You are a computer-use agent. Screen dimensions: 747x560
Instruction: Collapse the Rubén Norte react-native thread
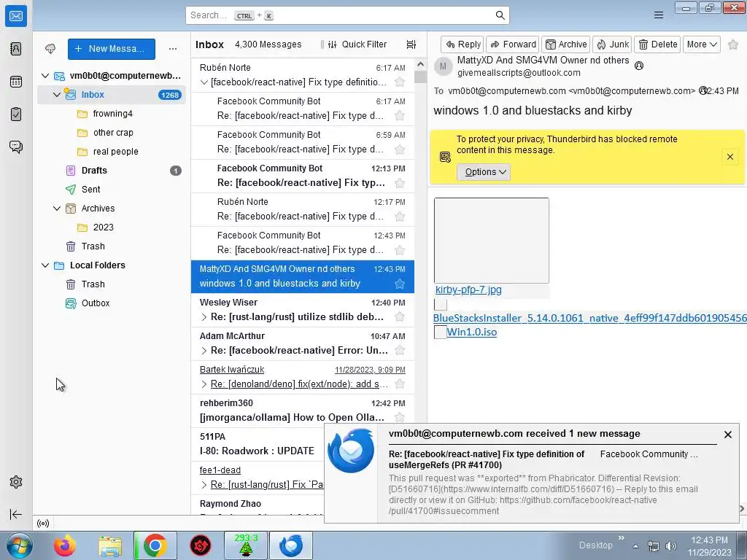tap(204, 82)
